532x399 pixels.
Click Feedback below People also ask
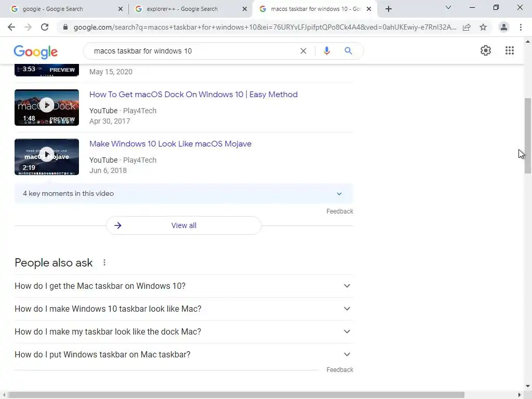[x=340, y=370]
